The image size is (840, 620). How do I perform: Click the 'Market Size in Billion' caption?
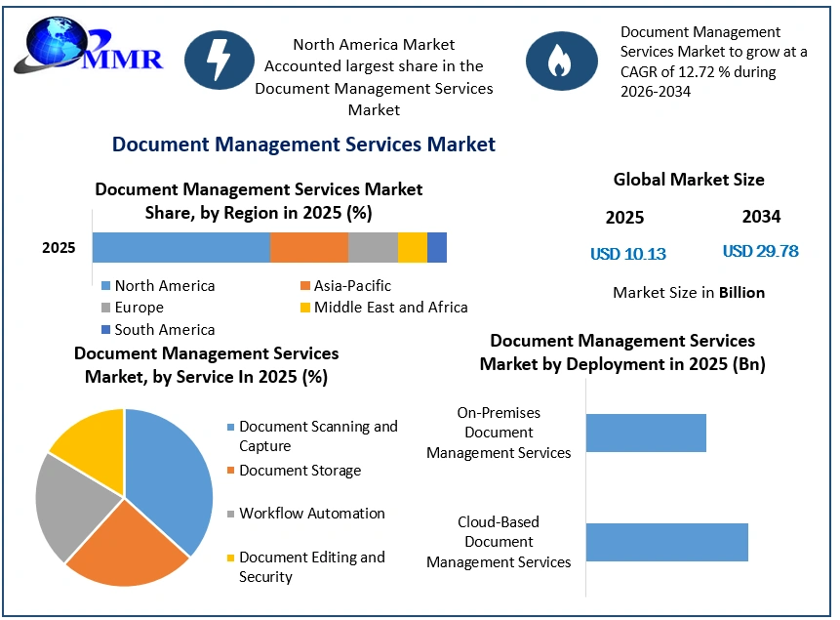[x=689, y=293]
